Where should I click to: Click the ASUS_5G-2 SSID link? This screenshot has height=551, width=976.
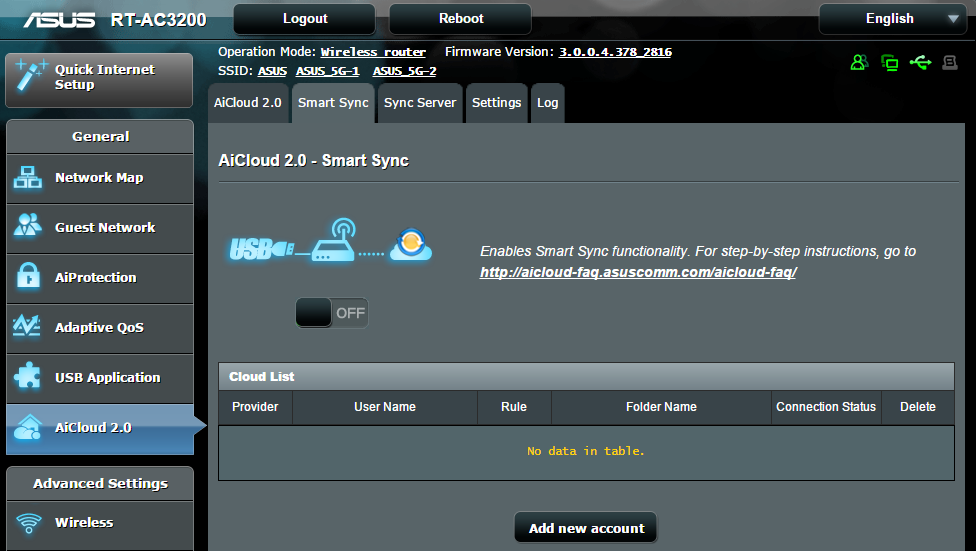[405, 71]
